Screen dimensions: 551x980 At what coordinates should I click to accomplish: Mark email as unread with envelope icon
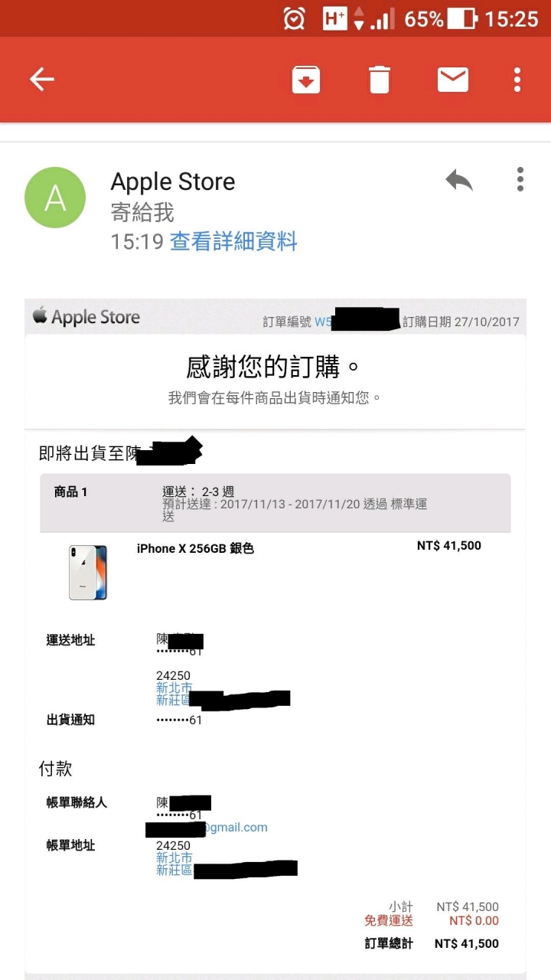tap(453, 80)
